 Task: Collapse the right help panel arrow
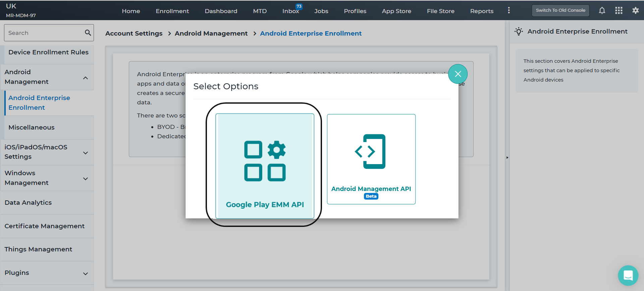point(507,157)
